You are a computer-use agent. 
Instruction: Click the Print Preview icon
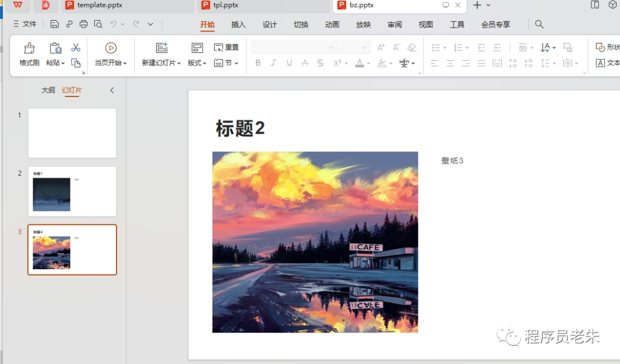pos(98,24)
